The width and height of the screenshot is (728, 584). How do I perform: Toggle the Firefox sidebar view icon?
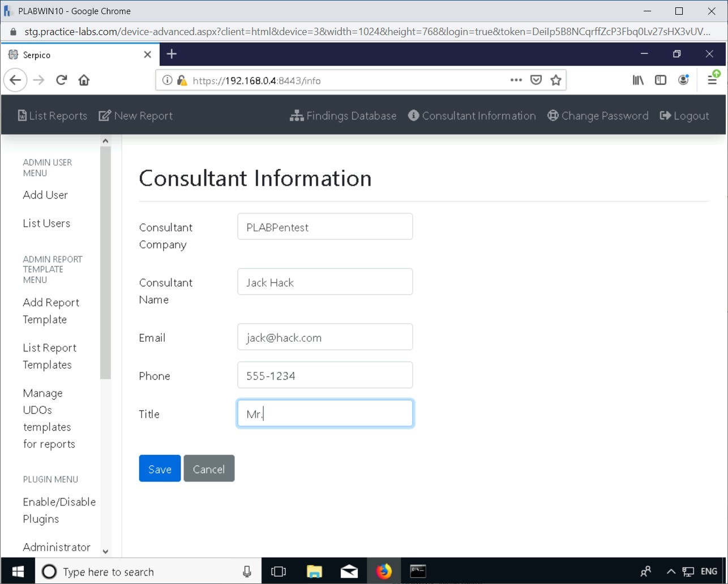[x=660, y=80]
